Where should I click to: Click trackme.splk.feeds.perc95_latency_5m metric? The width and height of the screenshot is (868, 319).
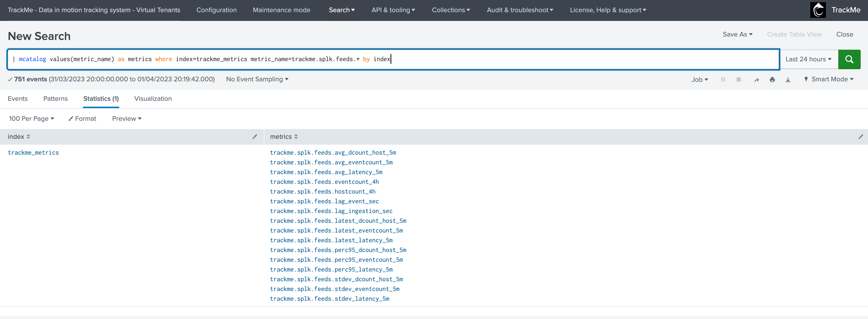point(331,270)
